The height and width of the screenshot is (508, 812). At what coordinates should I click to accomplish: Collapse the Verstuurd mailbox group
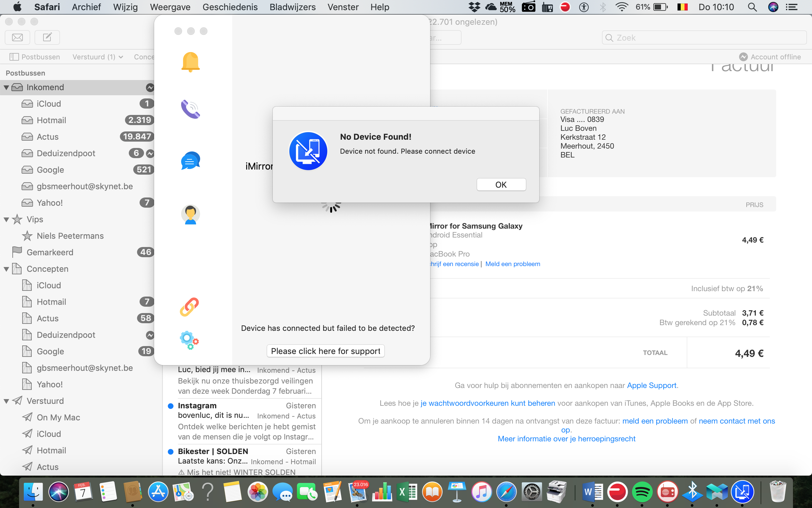pyautogui.click(x=6, y=401)
